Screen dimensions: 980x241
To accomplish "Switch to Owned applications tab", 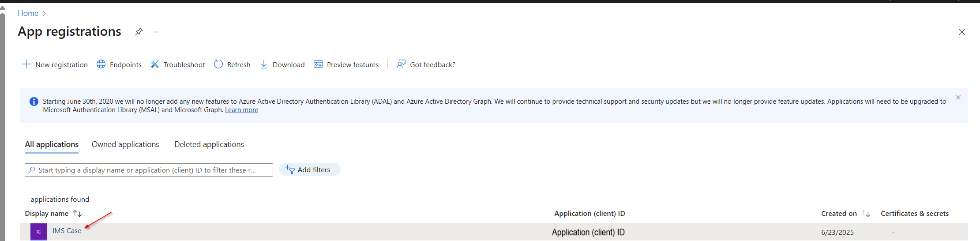I will point(125,144).
